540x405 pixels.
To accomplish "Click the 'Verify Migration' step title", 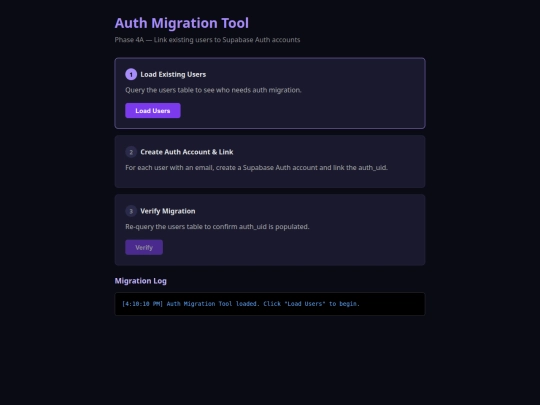I will pyautogui.click(x=168, y=211).
